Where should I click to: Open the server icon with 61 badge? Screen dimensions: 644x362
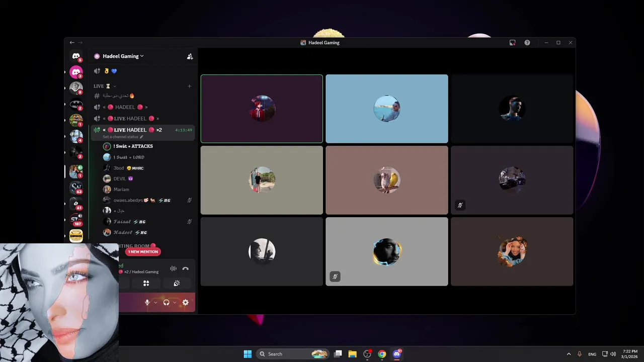[76, 204]
